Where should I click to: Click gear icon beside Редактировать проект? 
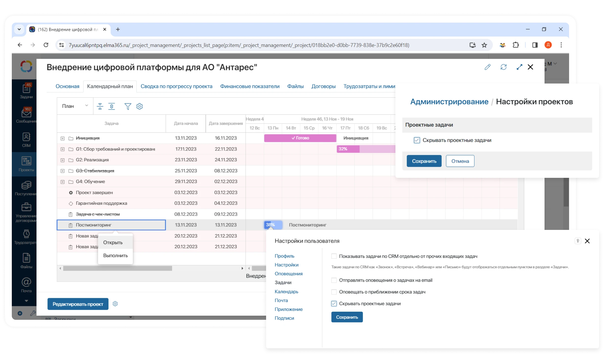pos(115,304)
